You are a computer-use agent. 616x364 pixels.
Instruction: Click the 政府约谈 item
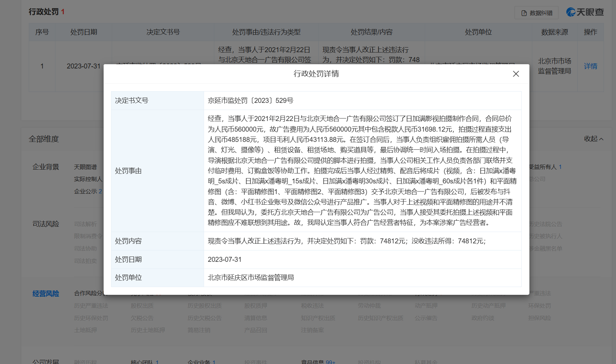pos(483,318)
